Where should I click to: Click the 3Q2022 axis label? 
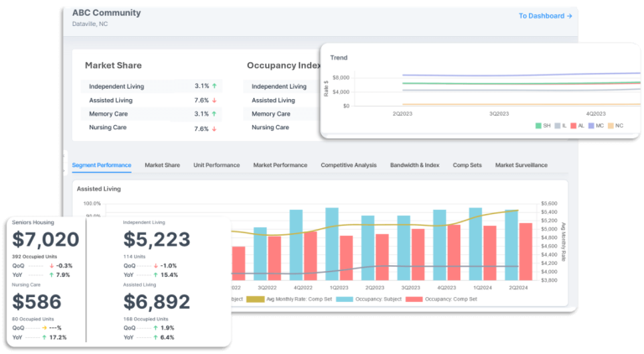267,288
